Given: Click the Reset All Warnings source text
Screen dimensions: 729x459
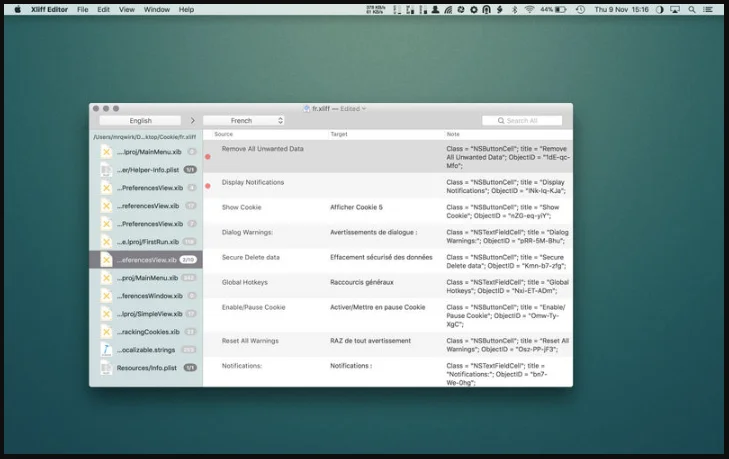Looking at the screenshot, I should (250, 341).
